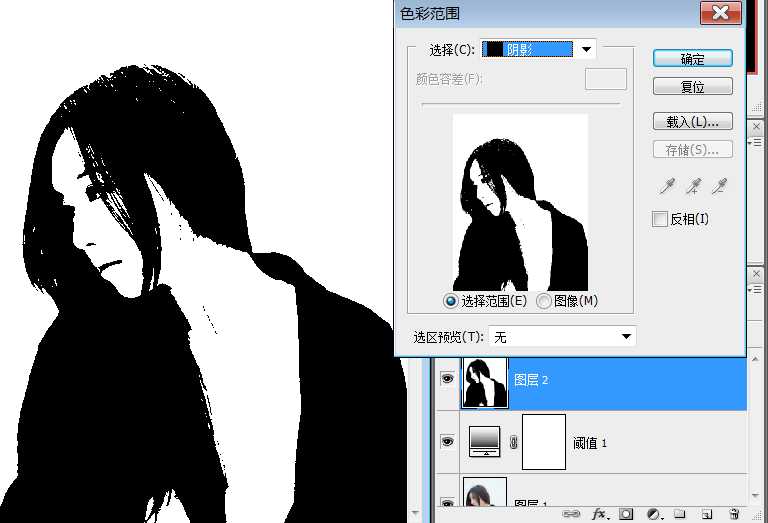Open the 选择(C) dropdown showing 阴影
Screen dimensions: 768x523
[538, 49]
